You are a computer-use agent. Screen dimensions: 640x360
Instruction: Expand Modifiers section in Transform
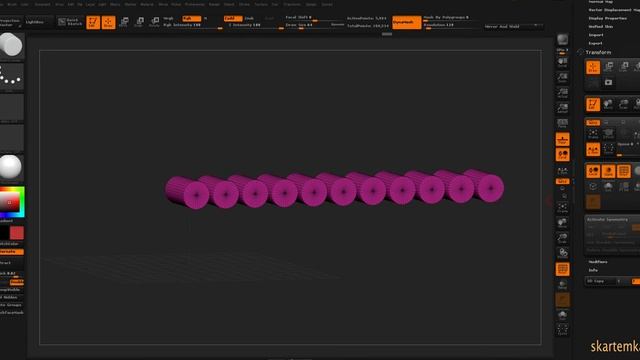598,262
